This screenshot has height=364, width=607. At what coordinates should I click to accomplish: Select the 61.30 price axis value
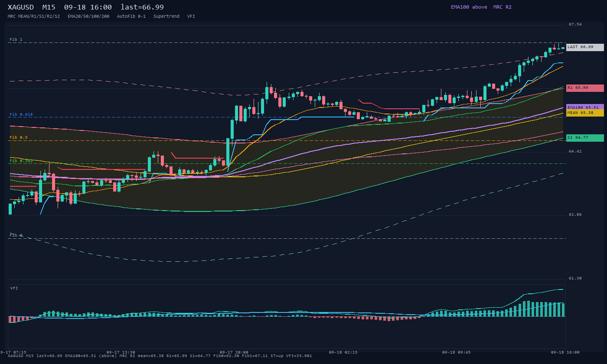575,278
